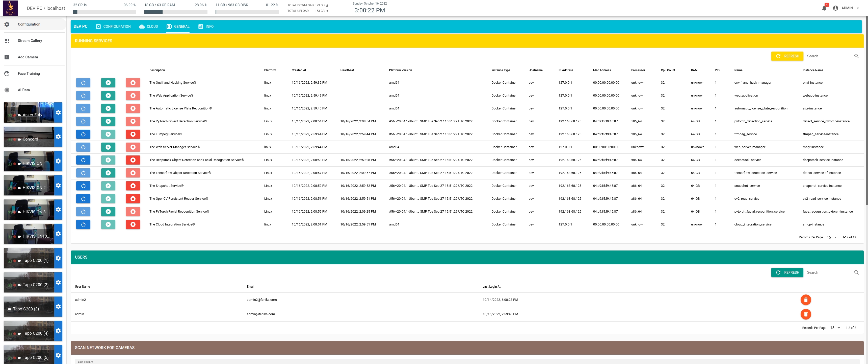Start the PyTorch Facial Recognition Service
This screenshot has width=868, height=364.
point(108,212)
